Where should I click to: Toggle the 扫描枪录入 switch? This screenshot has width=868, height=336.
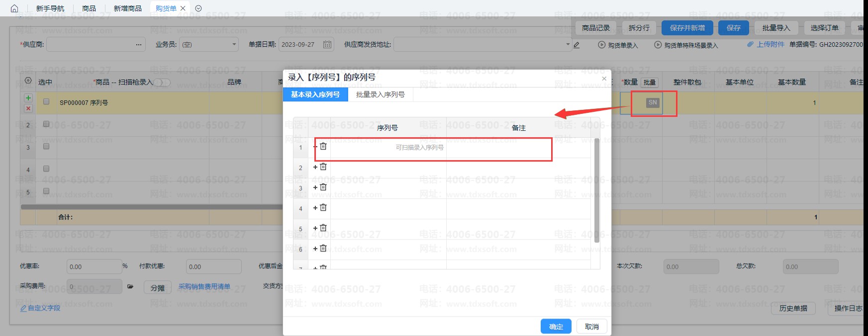tap(162, 83)
